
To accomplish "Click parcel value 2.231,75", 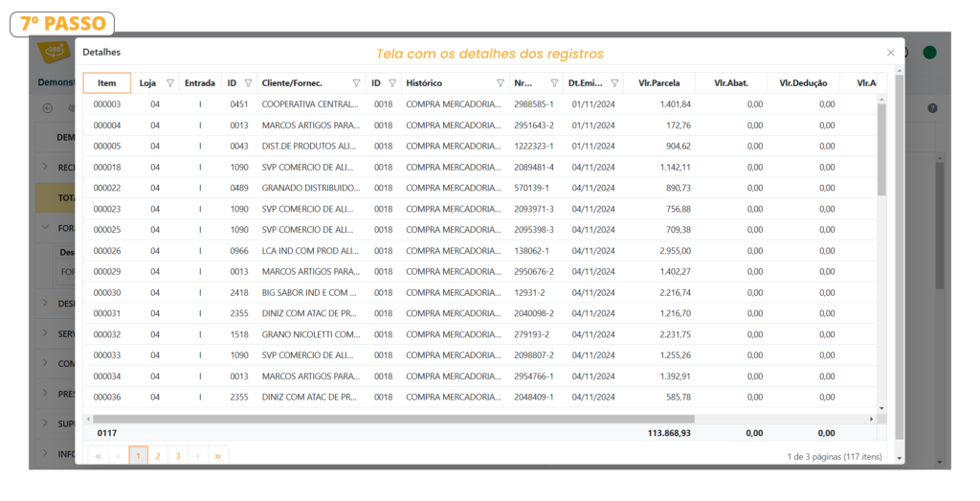I will (675, 334).
